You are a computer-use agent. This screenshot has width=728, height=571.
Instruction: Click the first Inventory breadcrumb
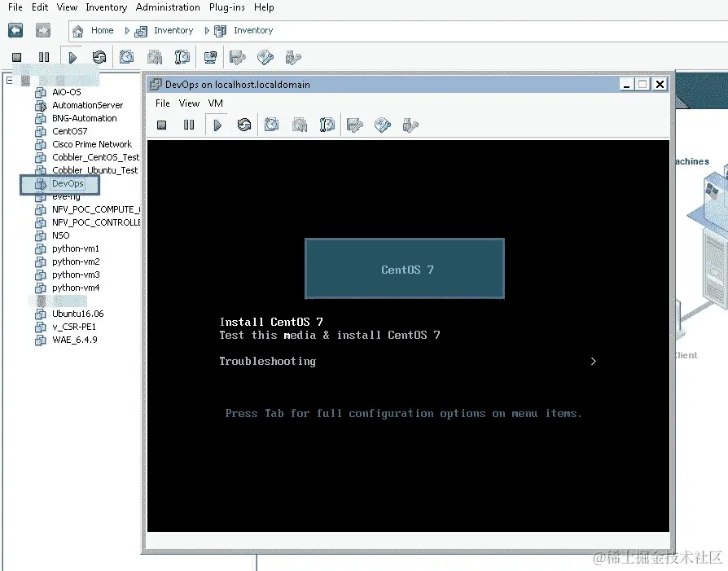tap(173, 30)
